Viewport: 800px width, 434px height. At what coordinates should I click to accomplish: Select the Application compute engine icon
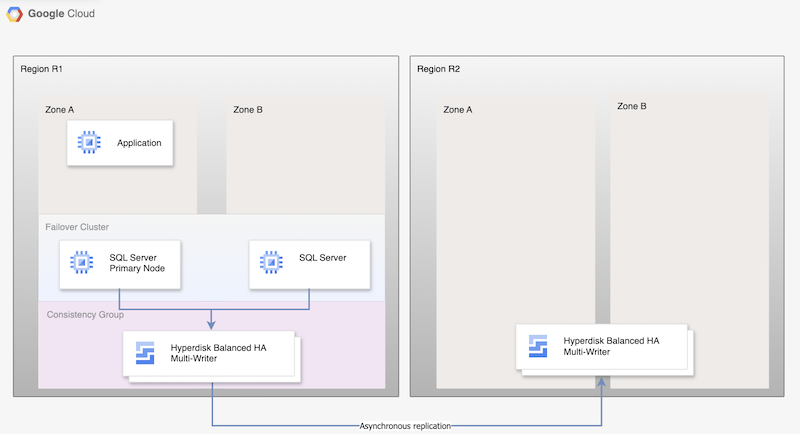click(x=88, y=143)
